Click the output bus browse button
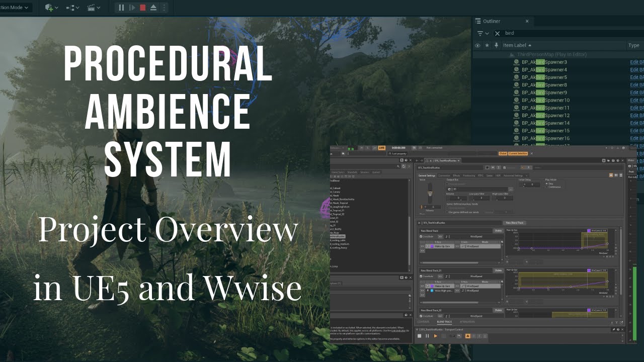Screen dimensions: 644x362 coord(511,189)
